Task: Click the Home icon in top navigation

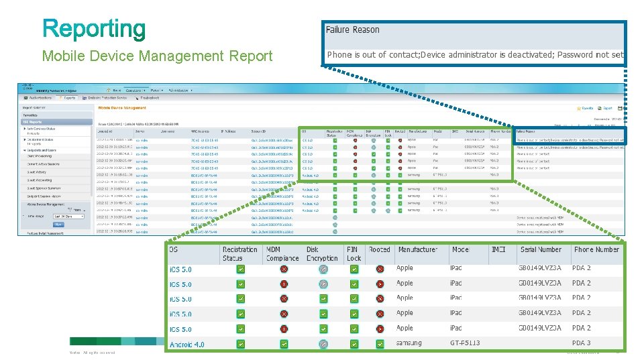Action: (109, 90)
